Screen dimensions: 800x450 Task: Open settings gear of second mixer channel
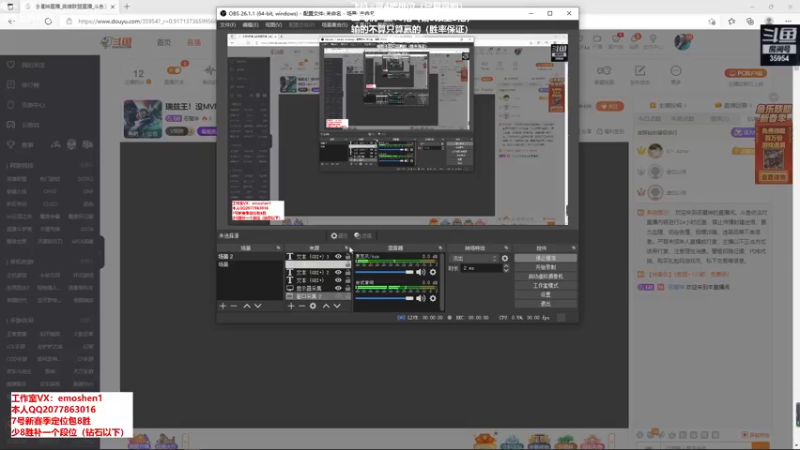[x=433, y=298]
